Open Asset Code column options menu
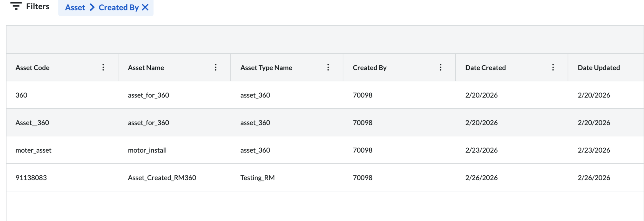The image size is (644, 221). 103,67
